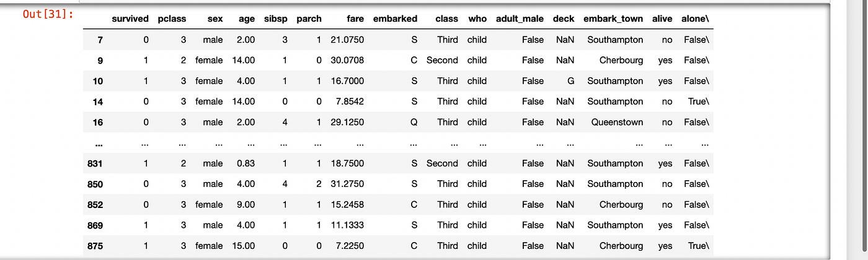Click the embarked column header
This screenshot has height=260, width=868.
[x=395, y=19]
